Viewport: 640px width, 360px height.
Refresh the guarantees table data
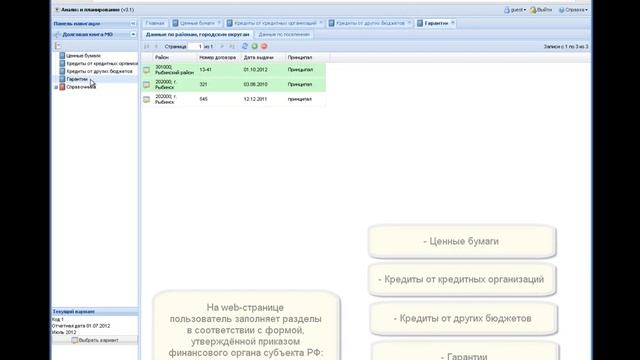click(244, 46)
